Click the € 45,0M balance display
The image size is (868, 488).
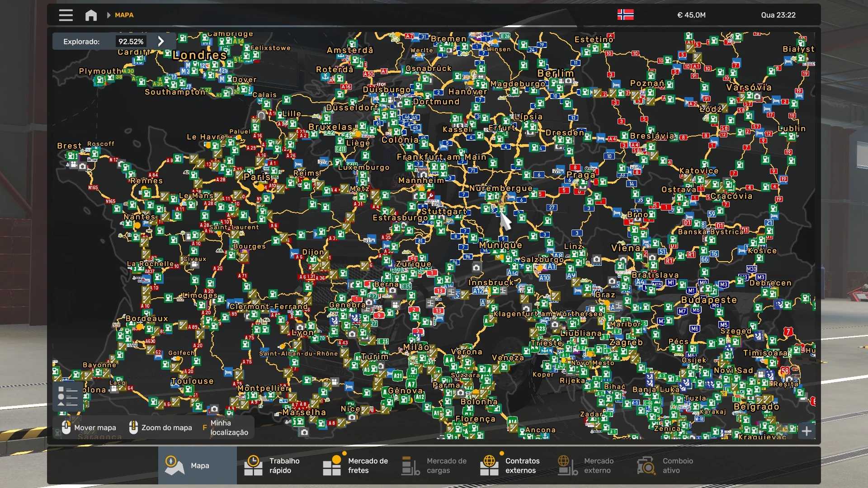(x=691, y=15)
